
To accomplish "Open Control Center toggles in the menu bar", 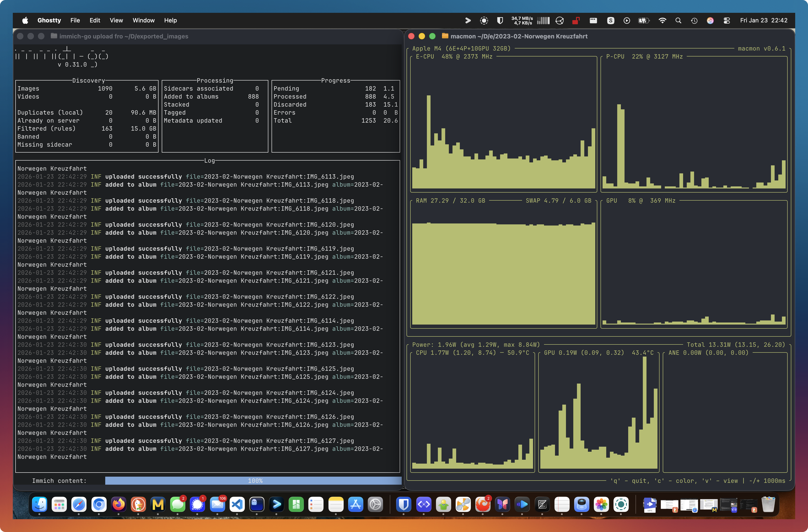I will click(x=727, y=20).
